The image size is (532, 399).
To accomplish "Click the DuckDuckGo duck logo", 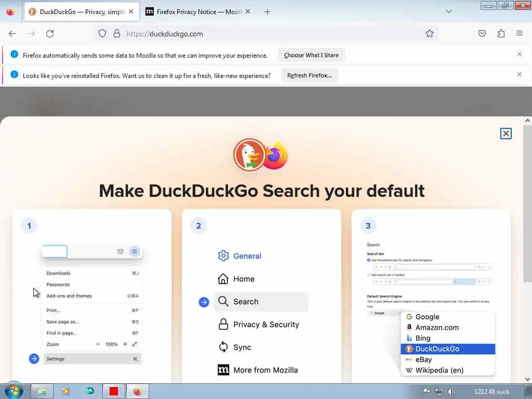I will 249,155.
